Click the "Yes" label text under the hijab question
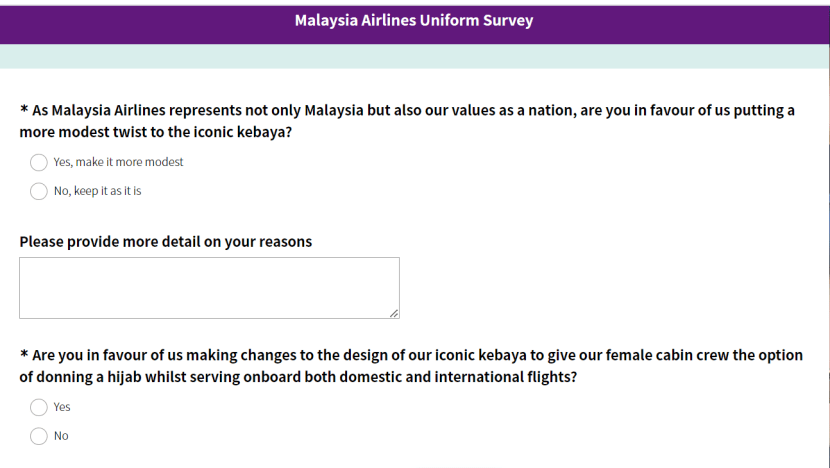The image size is (830, 468). click(x=62, y=407)
